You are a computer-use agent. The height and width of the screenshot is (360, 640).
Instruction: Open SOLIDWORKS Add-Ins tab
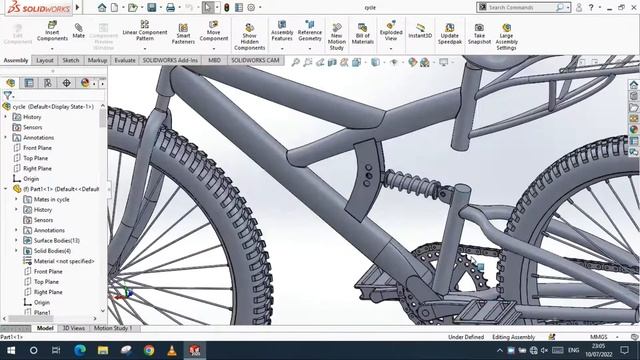[170, 60]
